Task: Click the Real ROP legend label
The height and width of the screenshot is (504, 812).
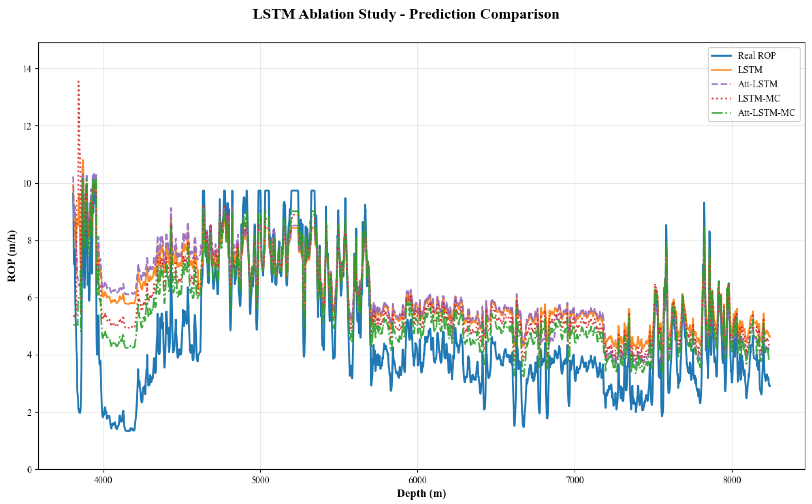Action: [x=757, y=55]
